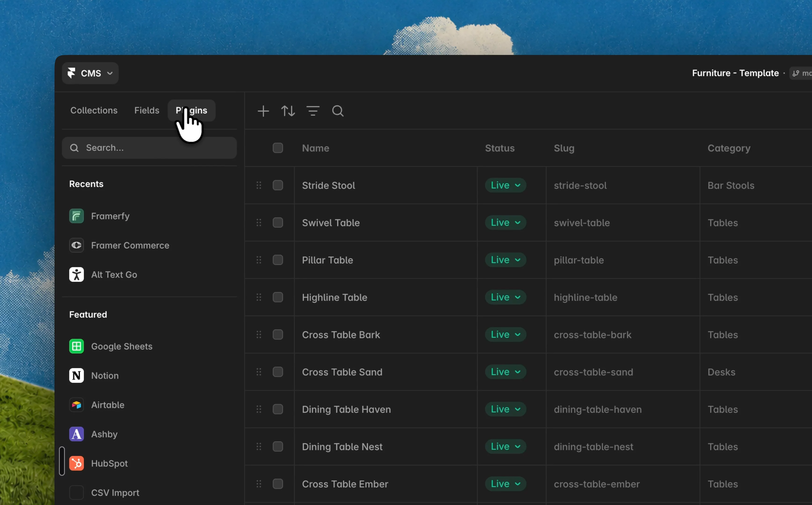
Task: Open the CSV Import plugin icon
Action: pos(76,493)
